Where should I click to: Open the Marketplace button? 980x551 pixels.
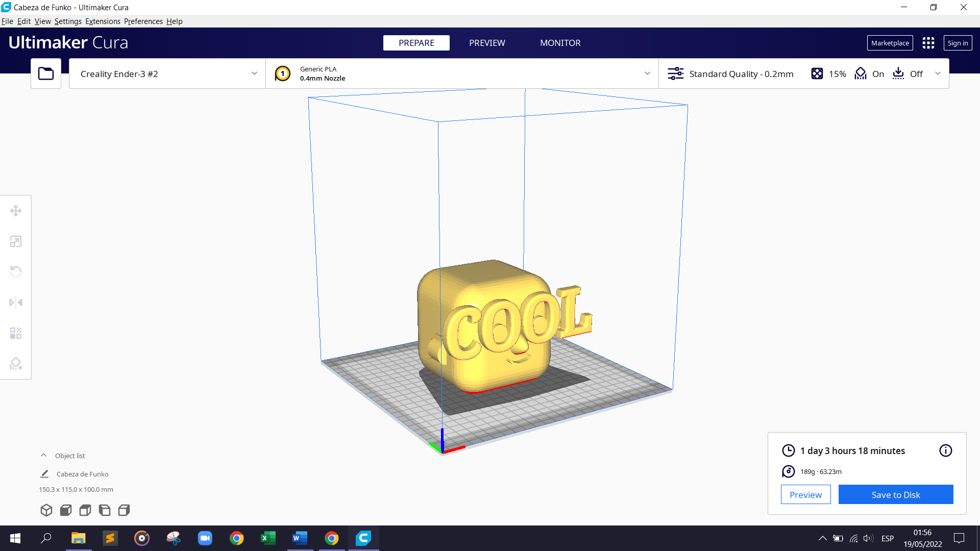pyautogui.click(x=890, y=43)
